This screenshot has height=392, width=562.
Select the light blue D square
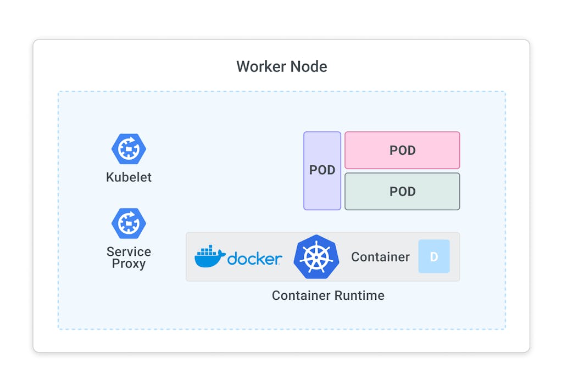pos(433,256)
